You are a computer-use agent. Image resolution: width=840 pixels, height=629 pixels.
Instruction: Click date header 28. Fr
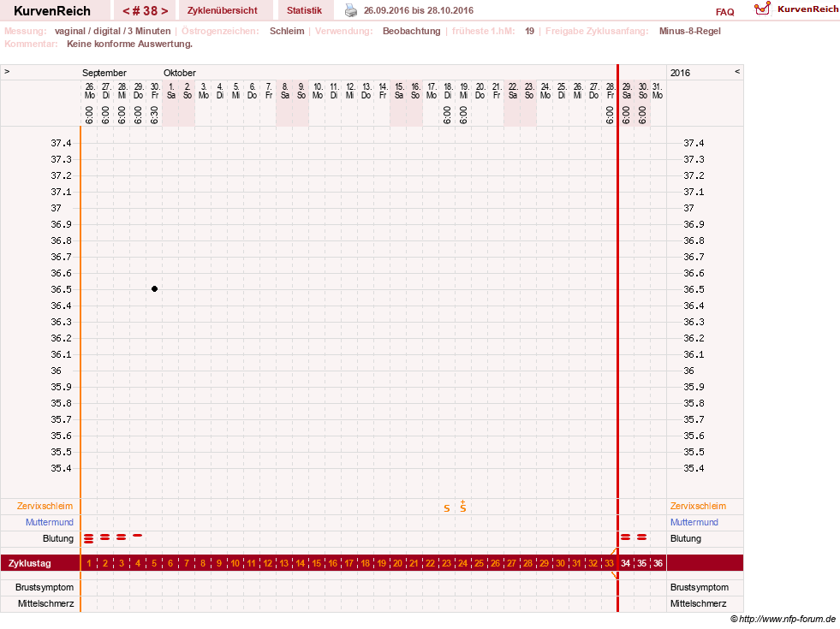(611, 91)
